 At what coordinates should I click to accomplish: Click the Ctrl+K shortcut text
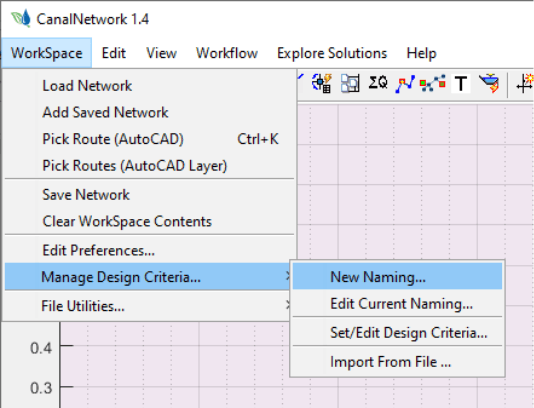coord(258,139)
